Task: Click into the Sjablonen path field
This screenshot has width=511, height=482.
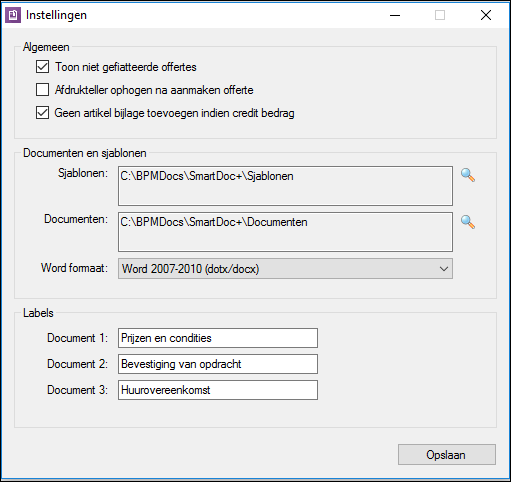Action: pyautogui.click(x=285, y=186)
